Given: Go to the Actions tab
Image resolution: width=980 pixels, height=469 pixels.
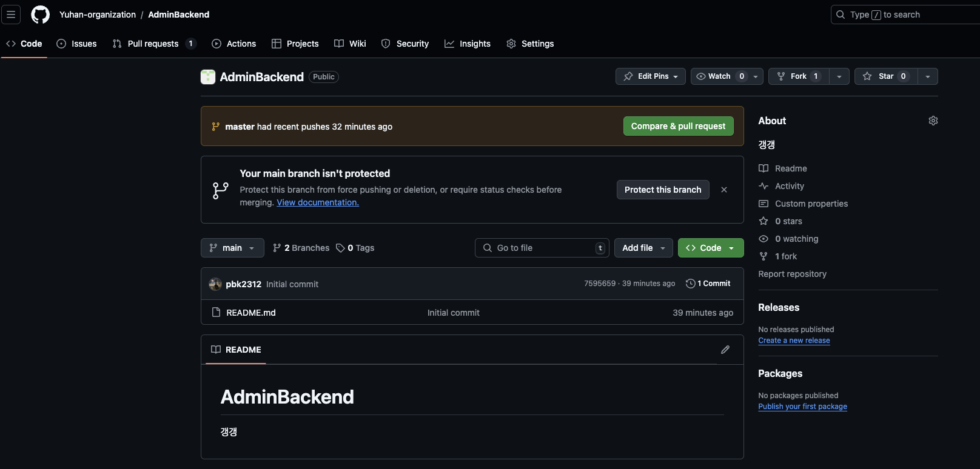Looking at the screenshot, I should [x=234, y=44].
